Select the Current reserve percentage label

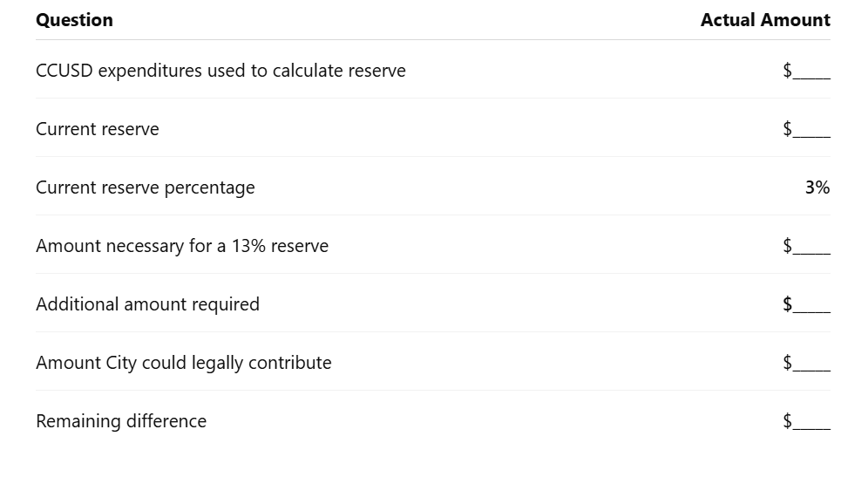pyautogui.click(x=145, y=187)
